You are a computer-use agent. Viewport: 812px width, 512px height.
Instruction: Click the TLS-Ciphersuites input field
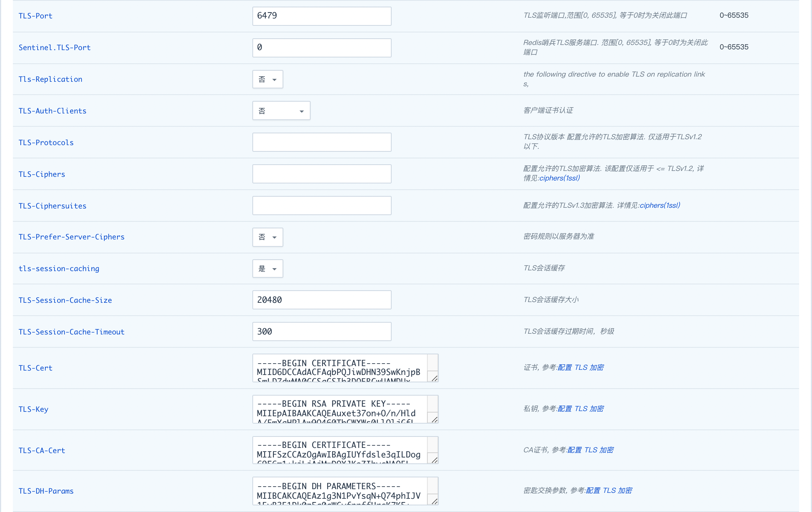[x=322, y=206]
